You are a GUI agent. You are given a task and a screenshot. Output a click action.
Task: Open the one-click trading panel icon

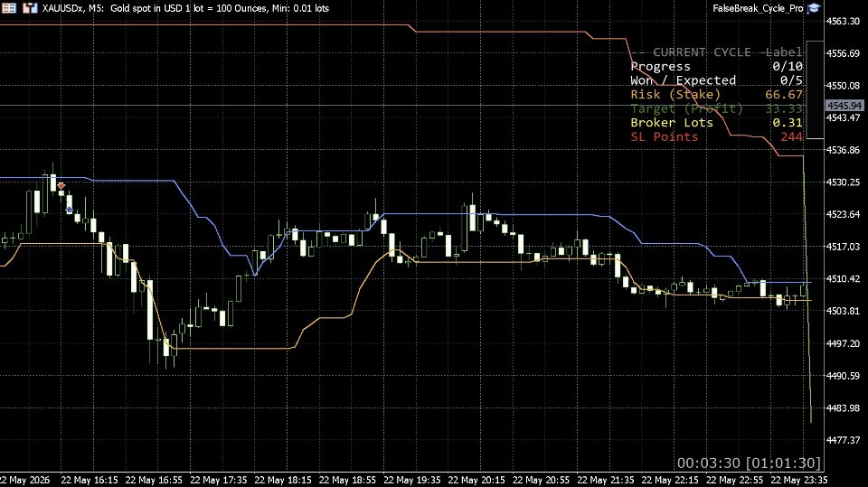[9, 8]
